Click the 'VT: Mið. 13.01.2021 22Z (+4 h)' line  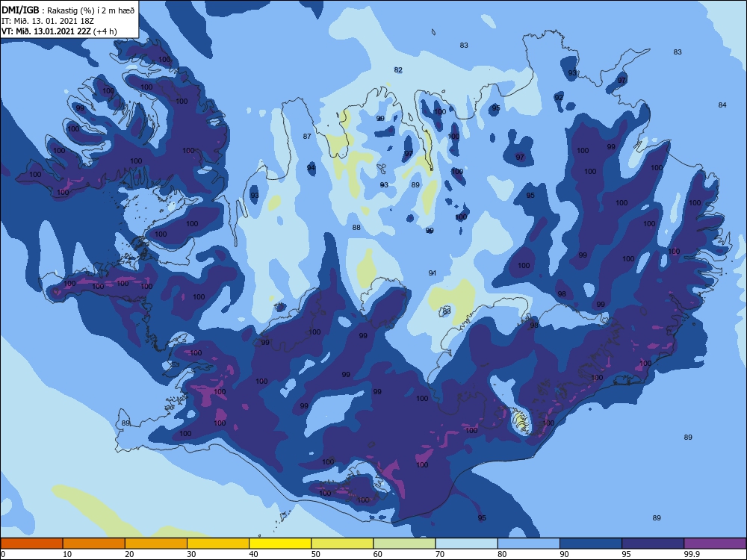point(59,31)
